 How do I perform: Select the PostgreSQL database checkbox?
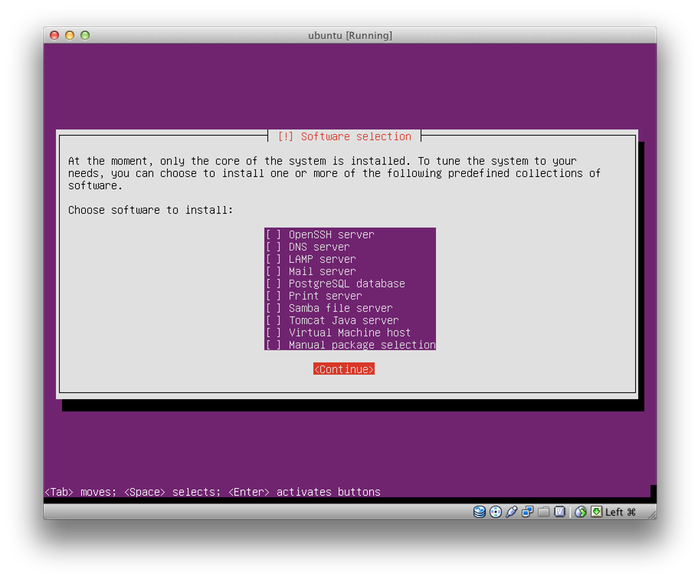(x=273, y=284)
